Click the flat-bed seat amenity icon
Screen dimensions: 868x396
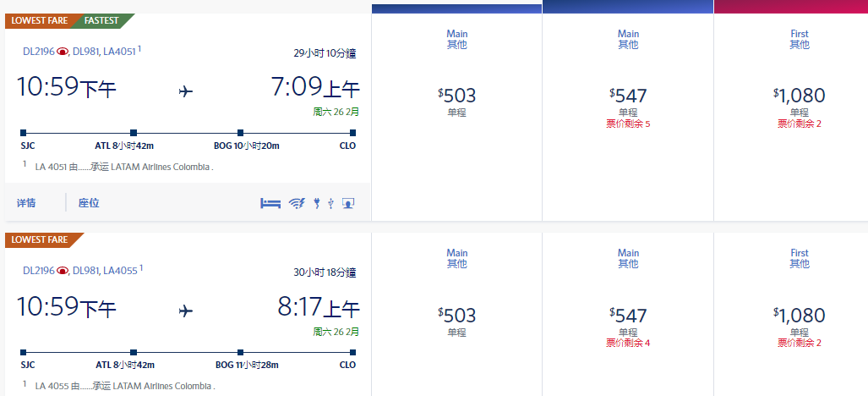[270, 203]
